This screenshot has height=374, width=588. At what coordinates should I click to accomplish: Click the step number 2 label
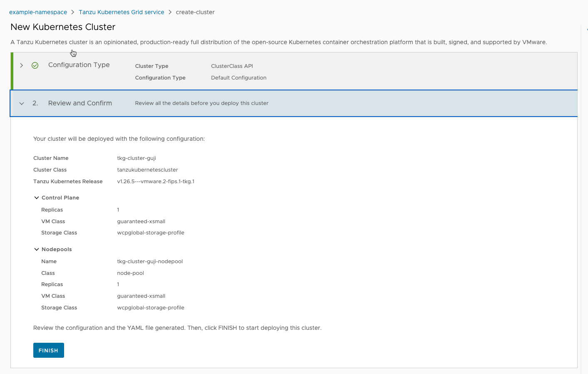(35, 103)
